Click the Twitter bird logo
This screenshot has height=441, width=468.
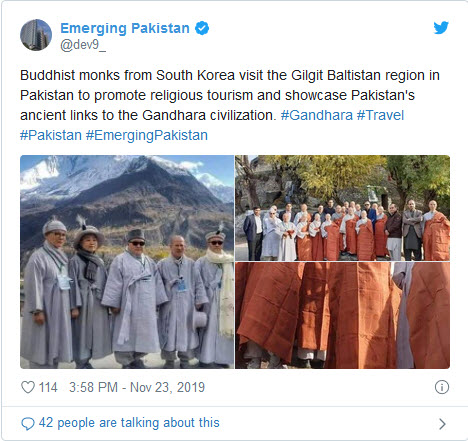point(441,28)
